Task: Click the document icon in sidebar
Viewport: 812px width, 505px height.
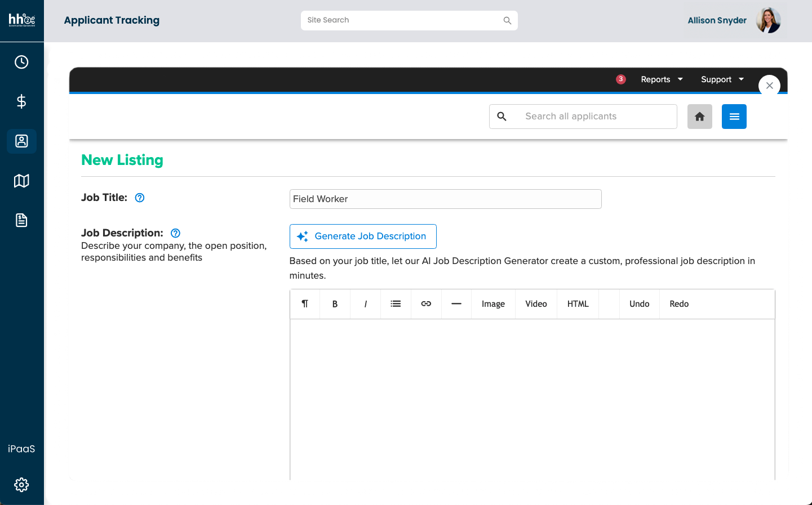Action: [21, 220]
